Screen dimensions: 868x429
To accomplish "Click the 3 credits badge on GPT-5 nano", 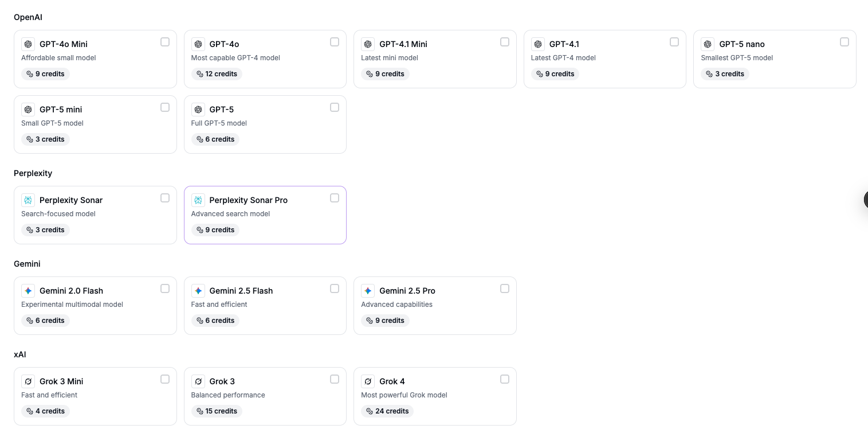I will 725,74.
